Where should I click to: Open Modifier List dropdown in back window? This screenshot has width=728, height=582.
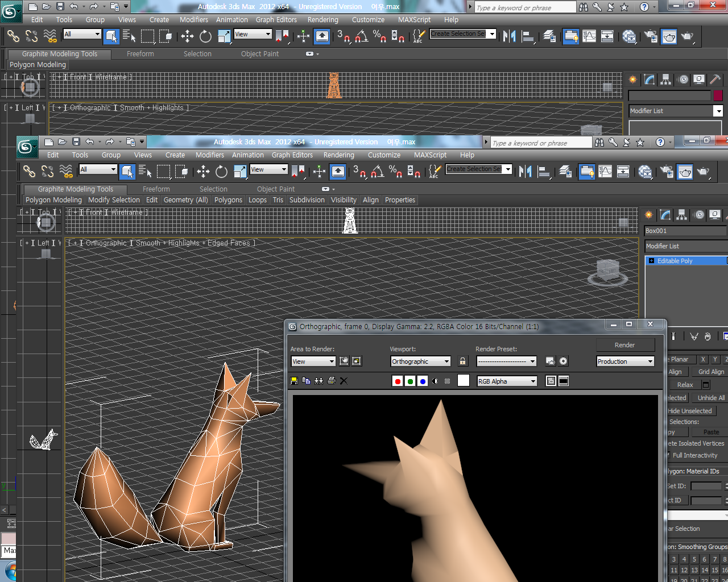pos(676,111)
